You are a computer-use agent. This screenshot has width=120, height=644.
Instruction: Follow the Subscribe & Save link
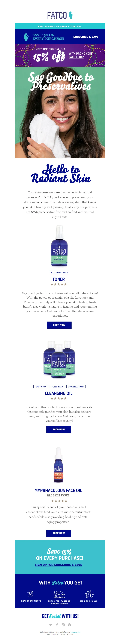[x=86, y=37]
